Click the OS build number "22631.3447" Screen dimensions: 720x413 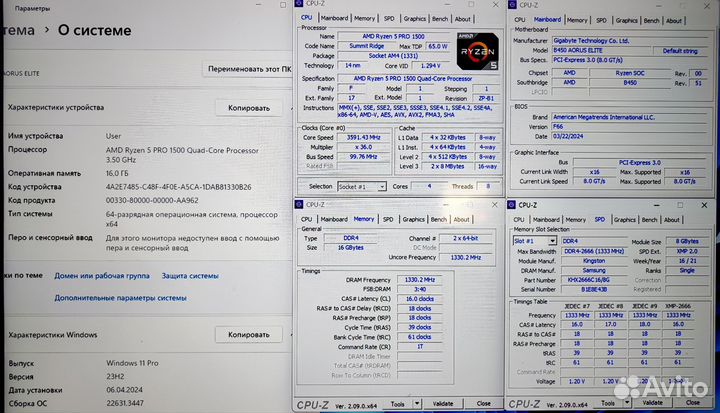coord(125,403)
